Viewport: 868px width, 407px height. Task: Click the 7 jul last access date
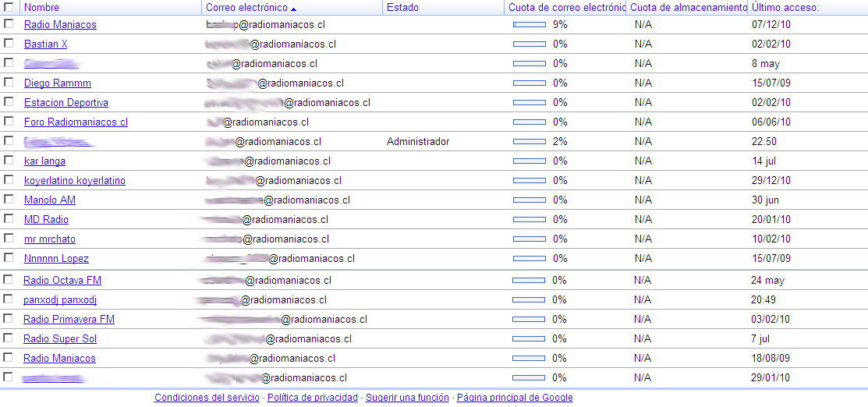pos(760,338)
